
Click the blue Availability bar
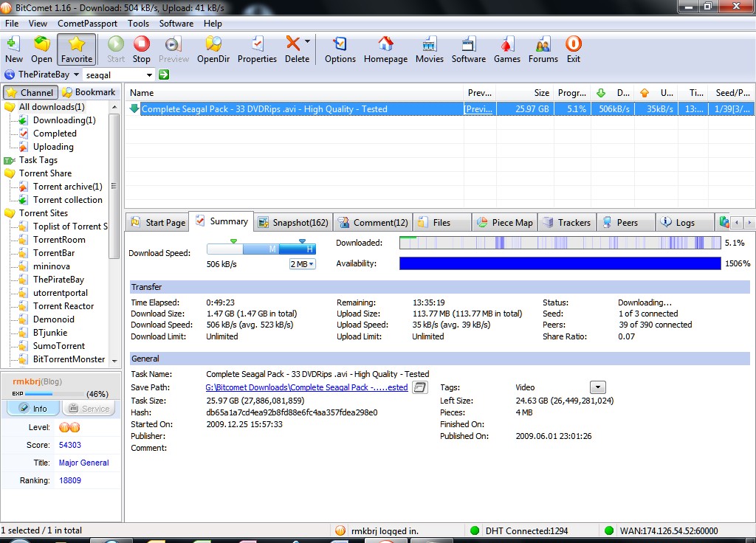(560, 263)
